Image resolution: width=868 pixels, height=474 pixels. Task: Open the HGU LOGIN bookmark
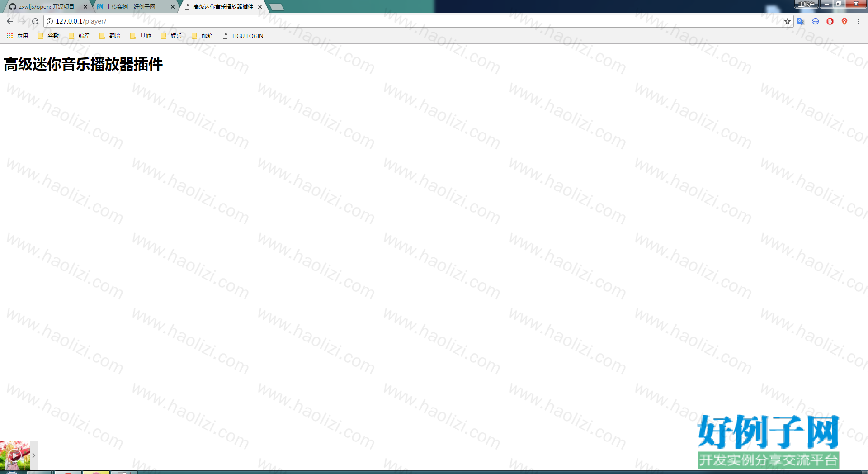[243, 36]
